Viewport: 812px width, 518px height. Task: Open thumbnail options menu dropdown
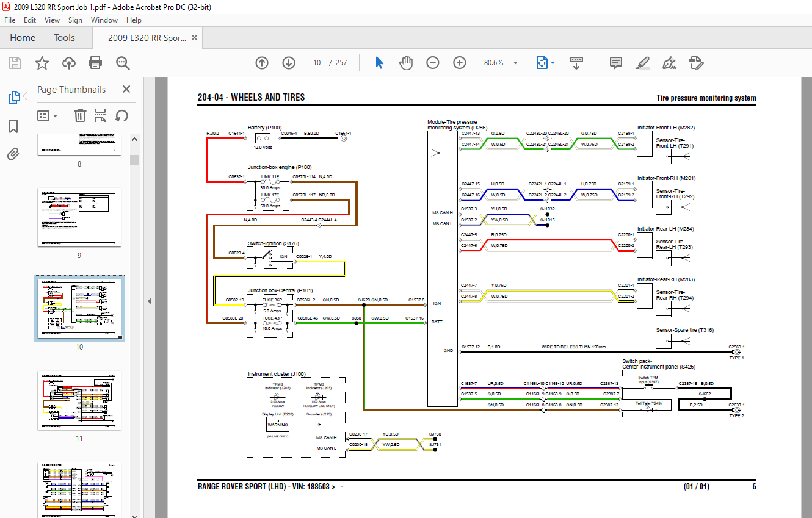48,115
